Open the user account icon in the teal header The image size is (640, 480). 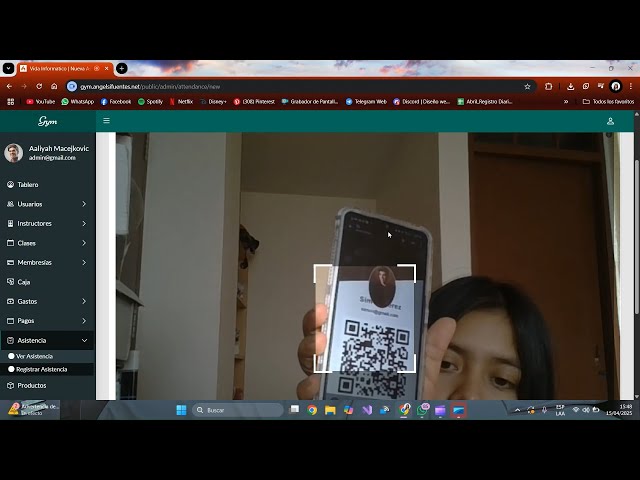coord(610,121)
